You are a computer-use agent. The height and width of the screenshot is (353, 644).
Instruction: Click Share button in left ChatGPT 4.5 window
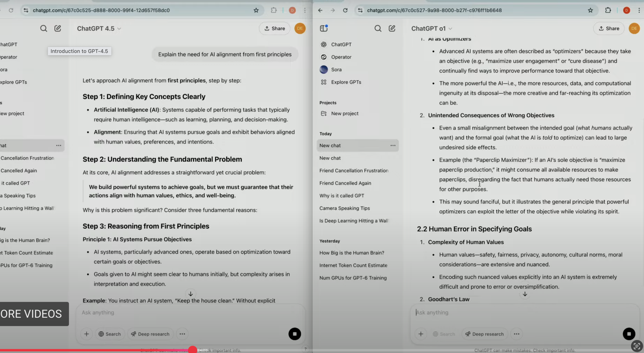(274, 28)
